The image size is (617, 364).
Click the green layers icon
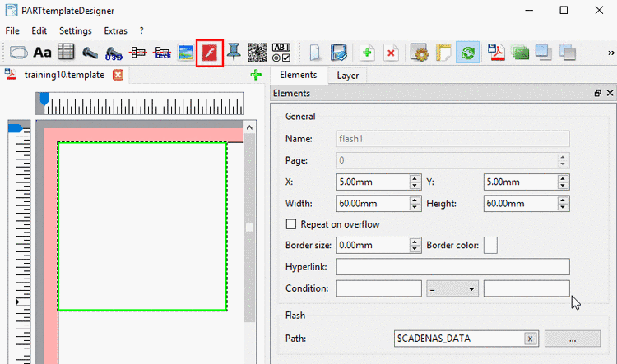(x=520, y=53)
